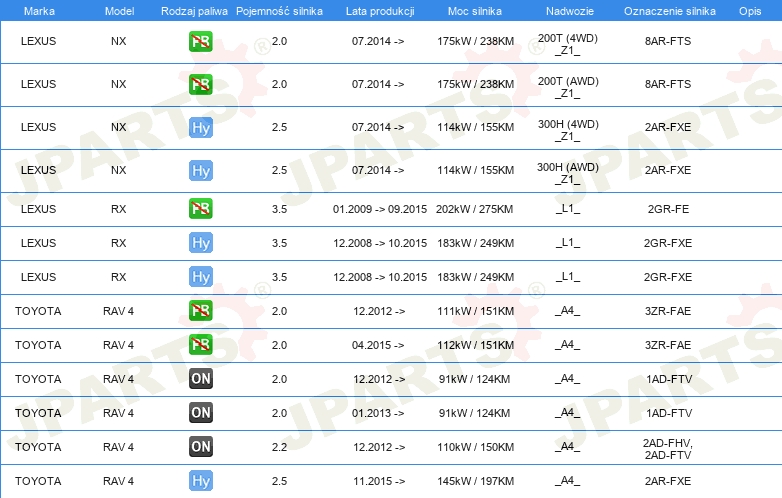782x498 pixels.
Task: Click hybrid Hy icon in NX 300H (AWD) row
Action: [201, 170]
